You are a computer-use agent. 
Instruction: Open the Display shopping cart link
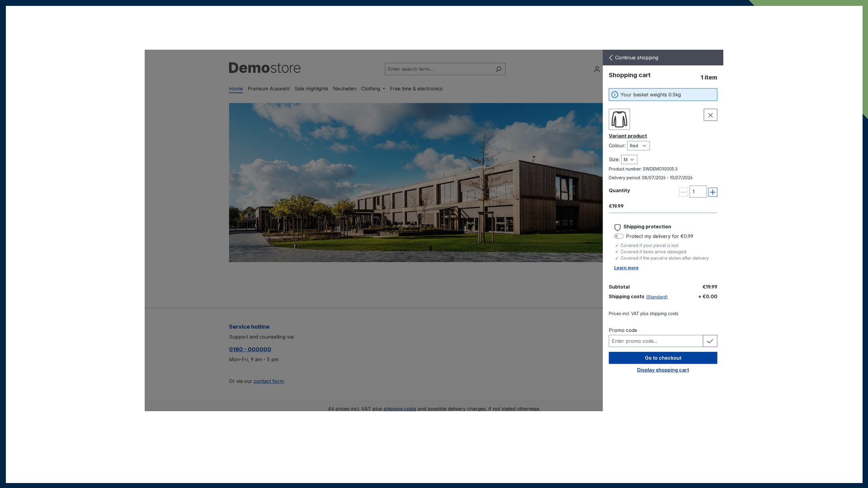(x=663, y=370)
